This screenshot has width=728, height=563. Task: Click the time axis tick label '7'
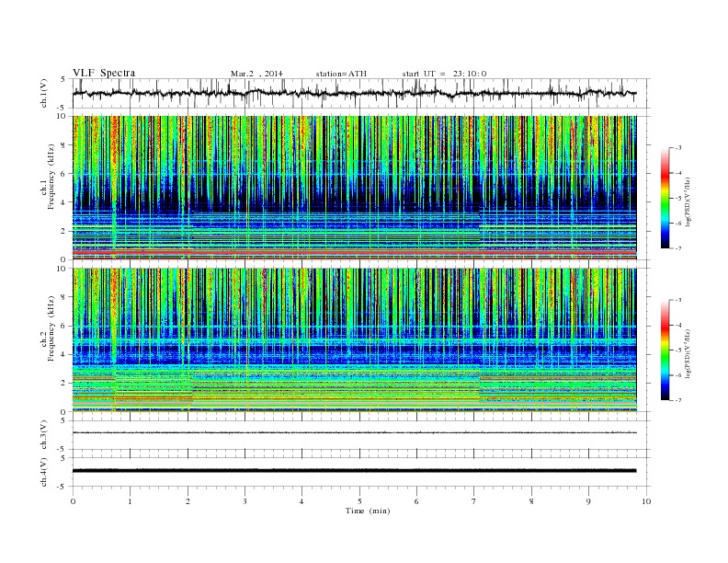click(x=474, y=501)
